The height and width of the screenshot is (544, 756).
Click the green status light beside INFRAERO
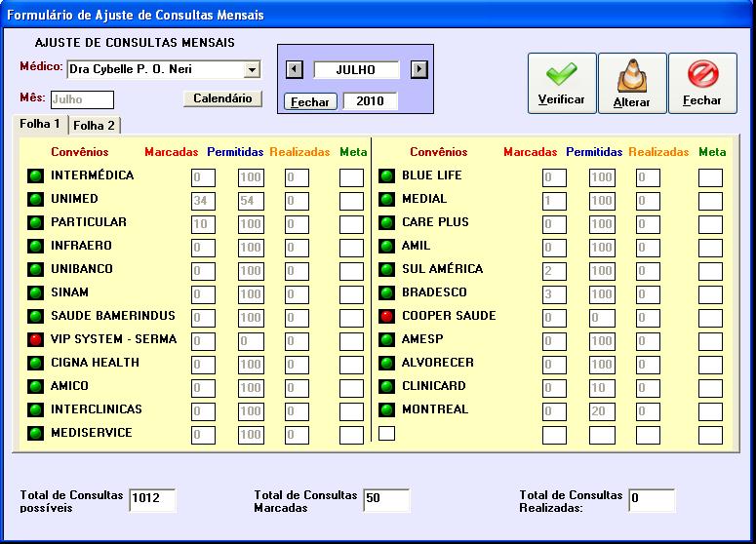coord(35,246)
